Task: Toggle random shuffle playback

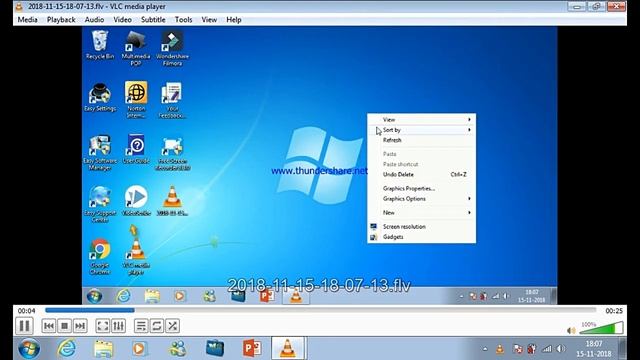Action: click(173, 326)
